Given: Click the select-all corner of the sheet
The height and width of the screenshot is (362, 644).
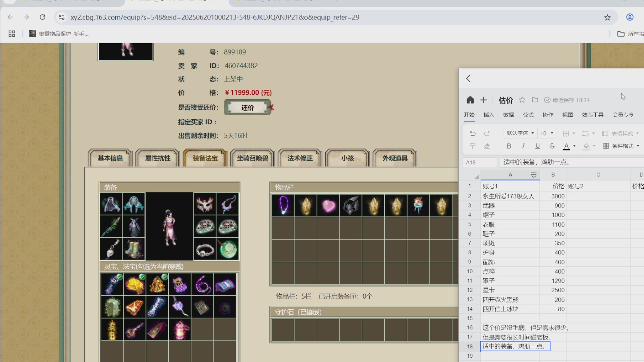Looking at the screenshot, I should click(476, 176).
